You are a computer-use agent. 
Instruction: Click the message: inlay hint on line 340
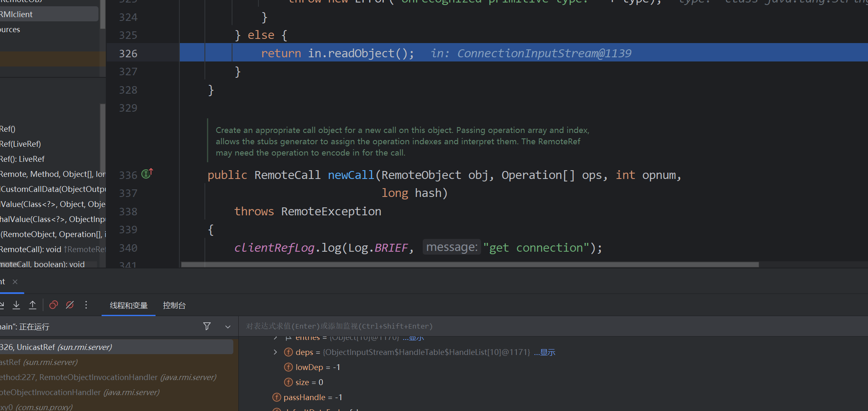(x=452, y=248)
